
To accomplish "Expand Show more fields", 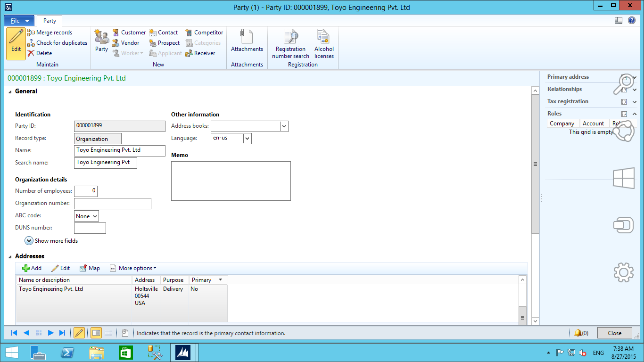I will pyautogui.click(x=51, y=241).
